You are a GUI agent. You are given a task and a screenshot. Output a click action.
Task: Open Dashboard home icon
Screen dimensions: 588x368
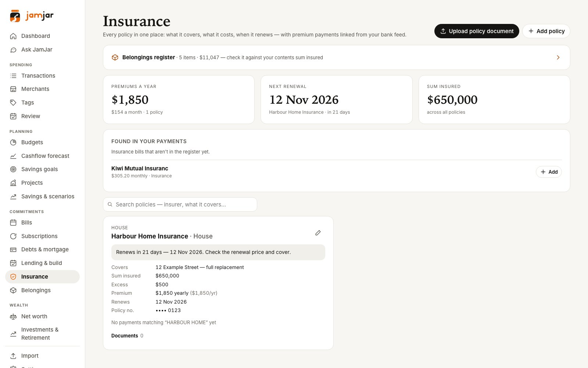(x=13, y=36)
